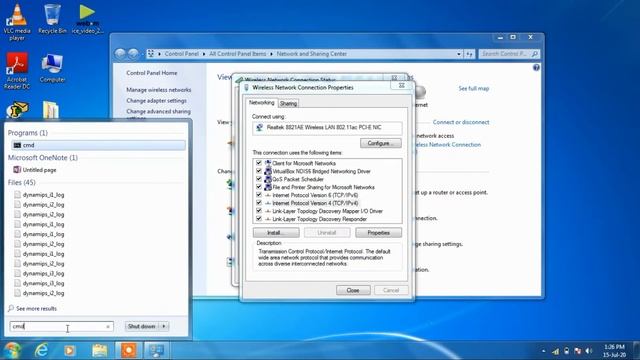This screenshot has height=360, width=640.
Task: Expand breadcrumb arrow after All Control Panel Items
Action: tap(271, 54)
